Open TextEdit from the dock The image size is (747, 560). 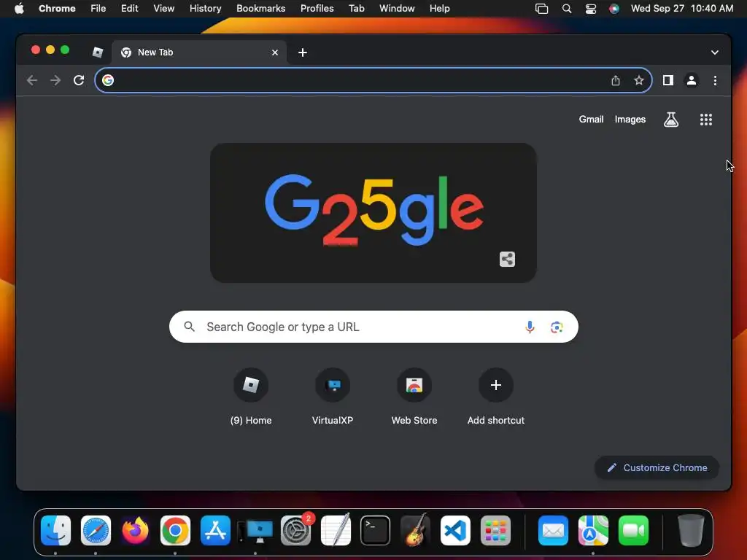coord(336,531)
